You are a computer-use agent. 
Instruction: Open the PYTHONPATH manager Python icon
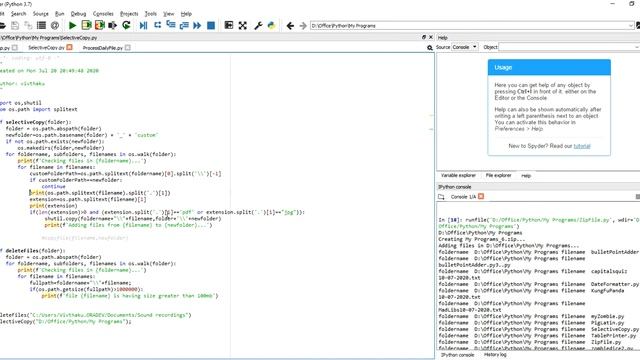coord(271,25)
